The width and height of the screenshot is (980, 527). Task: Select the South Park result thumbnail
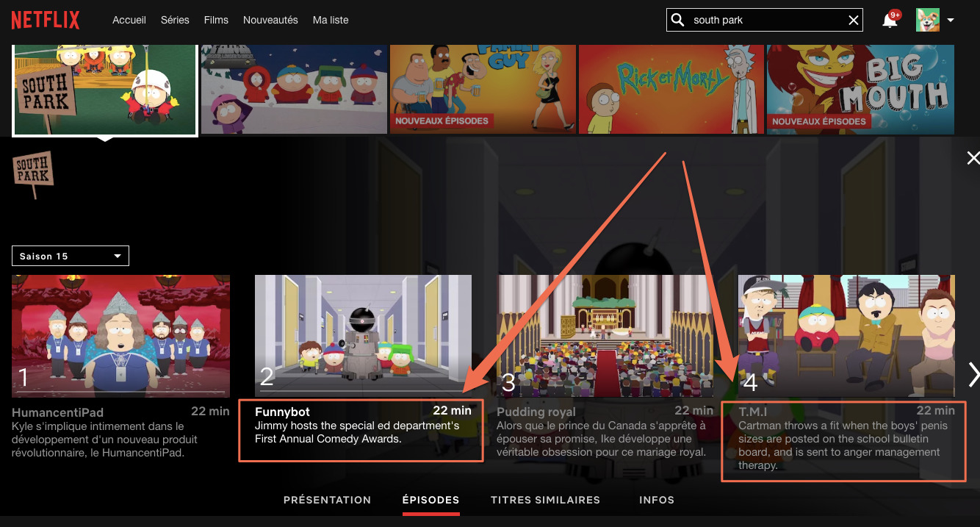105,90
